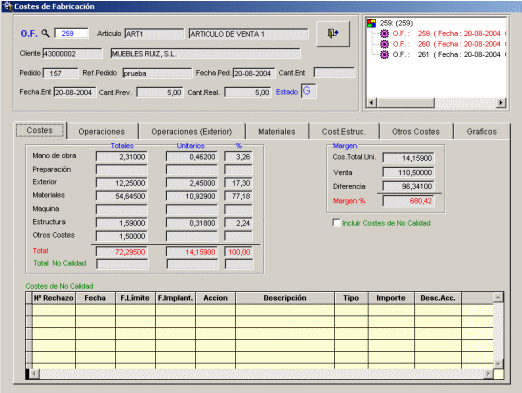Click the Cant.Real. field 5,00
Viewport: 522px width, 393px height.
248,92
